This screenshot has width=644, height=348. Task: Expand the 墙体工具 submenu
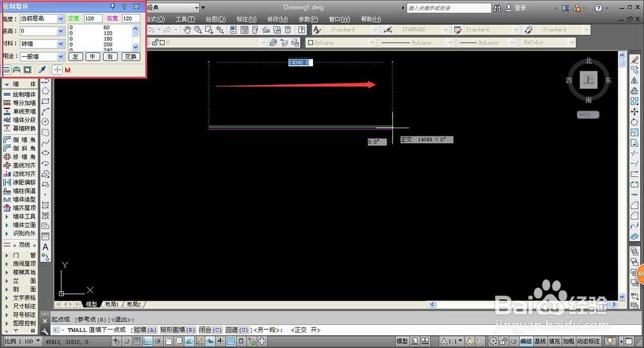click(20, 216)
